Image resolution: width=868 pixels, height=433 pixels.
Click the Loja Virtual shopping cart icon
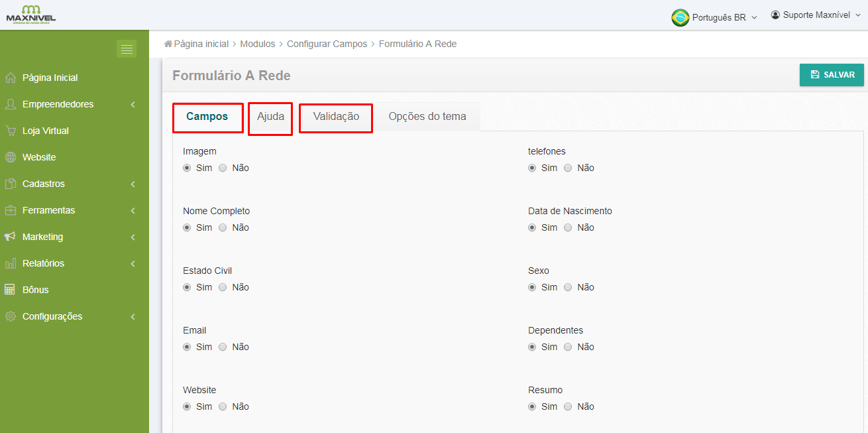[11, 131]
